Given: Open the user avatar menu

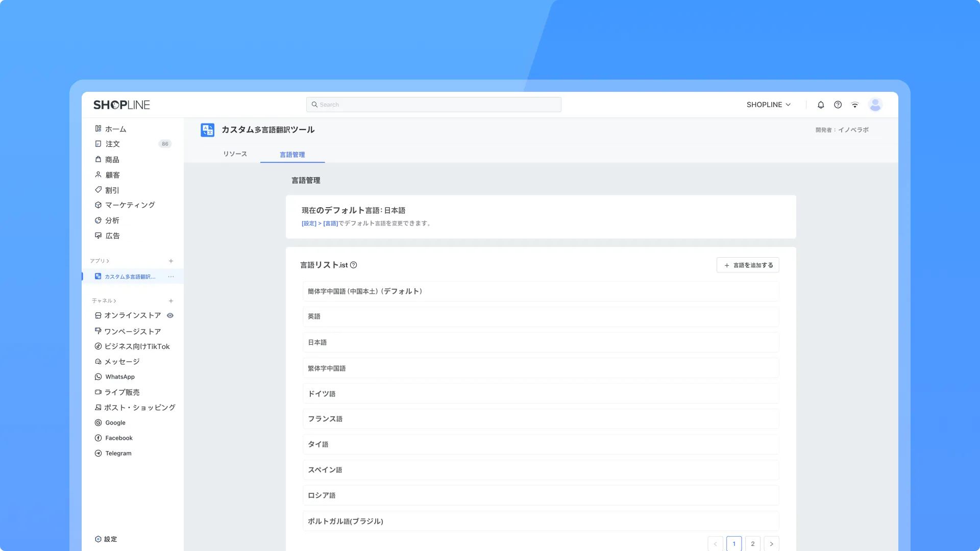Looking at the screenshot, I should coord(875,105).
